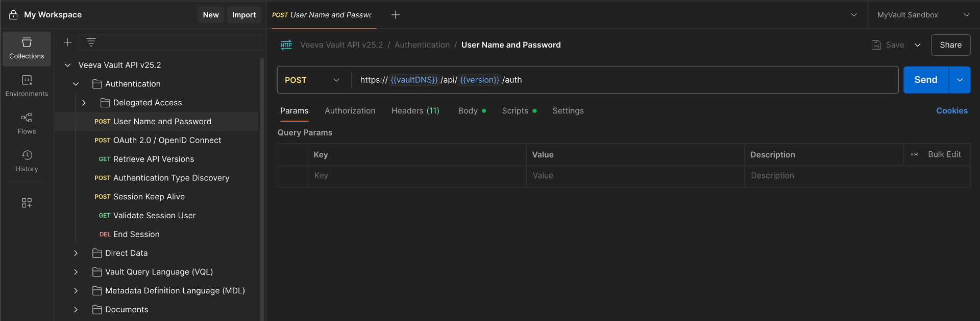980x321 pixels.
Task: Open the History sidebar panel
Action: (x=27, y=161)
